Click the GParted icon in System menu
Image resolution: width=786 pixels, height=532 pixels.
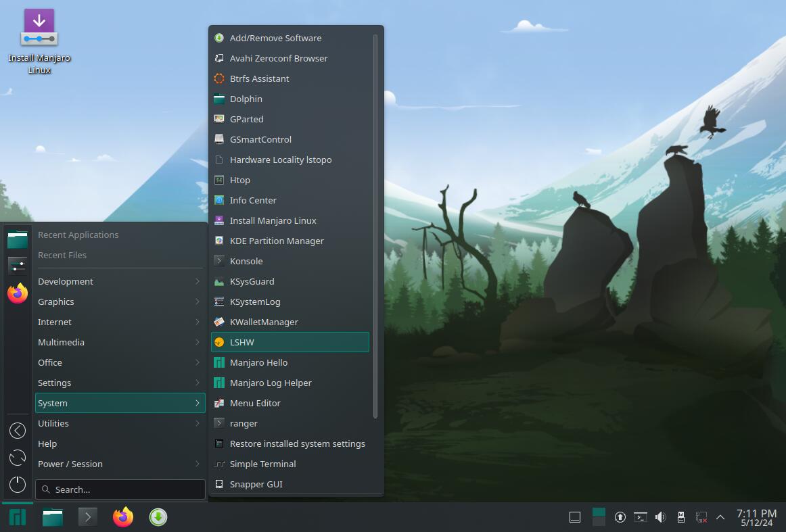(x=219, y=119)
